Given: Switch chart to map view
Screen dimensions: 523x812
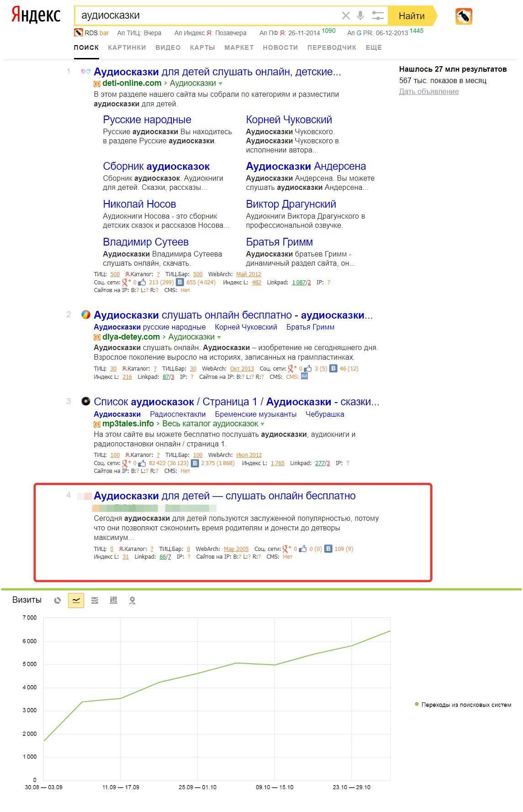Looking at the screenshot, I should pyautogui.click(x=132, y=601).
